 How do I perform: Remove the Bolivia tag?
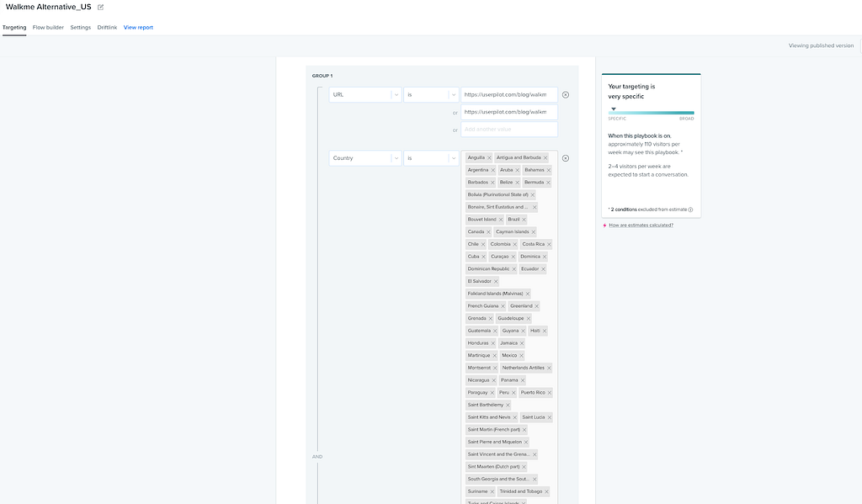[532, 194]
